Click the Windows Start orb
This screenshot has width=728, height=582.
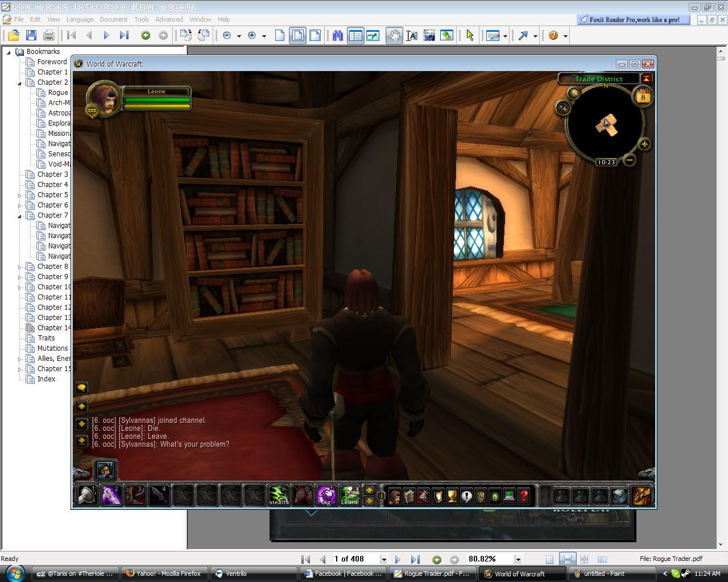pyautogui.click(x=15, y=573)
